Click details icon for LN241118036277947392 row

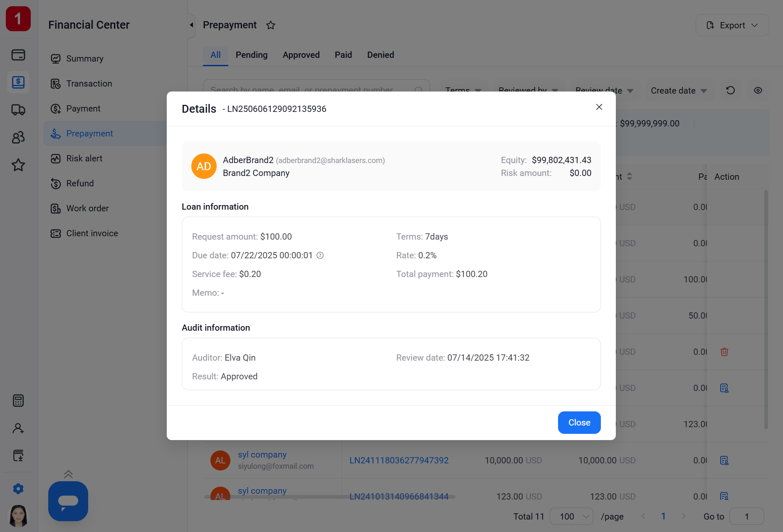click(x=724, y=460)
